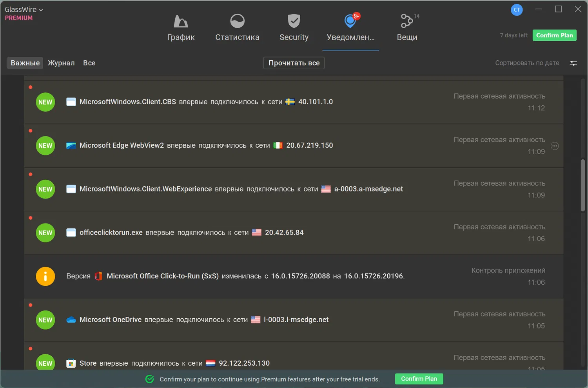The image size is (588, 388).
Task: Click the IP address 40.101.1.0
Action: (316, 102)
